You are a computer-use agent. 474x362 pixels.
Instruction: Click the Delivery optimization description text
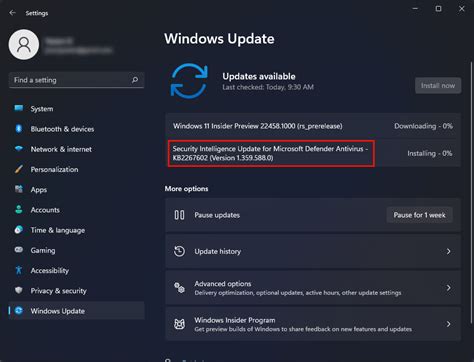click(298, 293)
